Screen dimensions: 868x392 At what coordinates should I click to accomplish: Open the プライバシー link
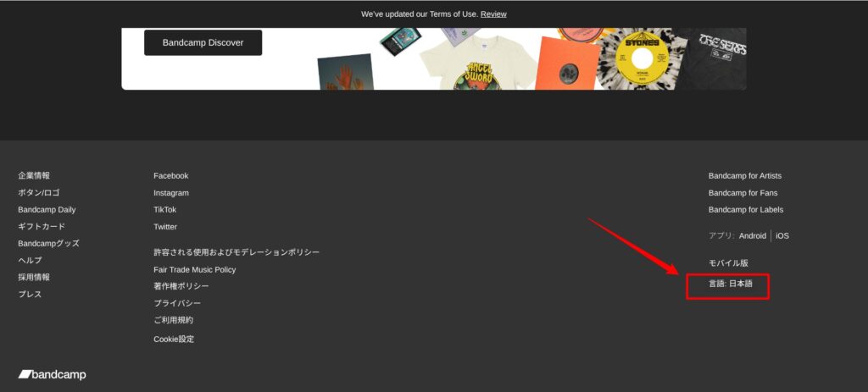pos(177,304)
